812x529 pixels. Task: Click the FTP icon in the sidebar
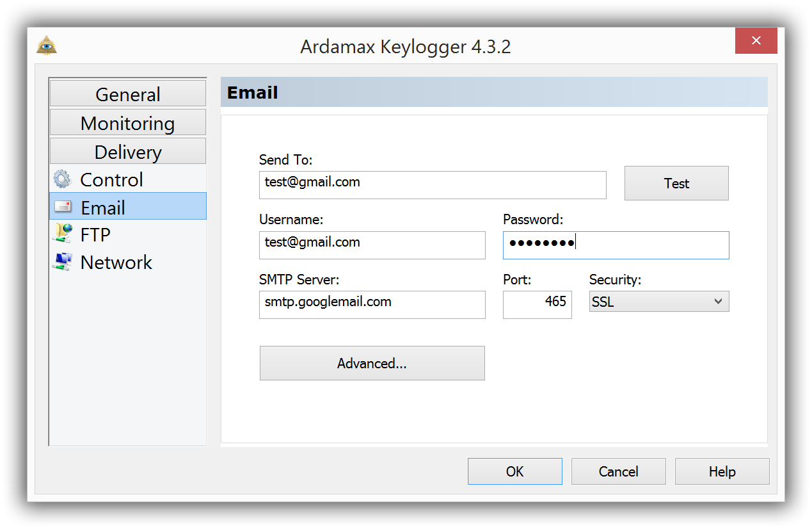(62, 233)
